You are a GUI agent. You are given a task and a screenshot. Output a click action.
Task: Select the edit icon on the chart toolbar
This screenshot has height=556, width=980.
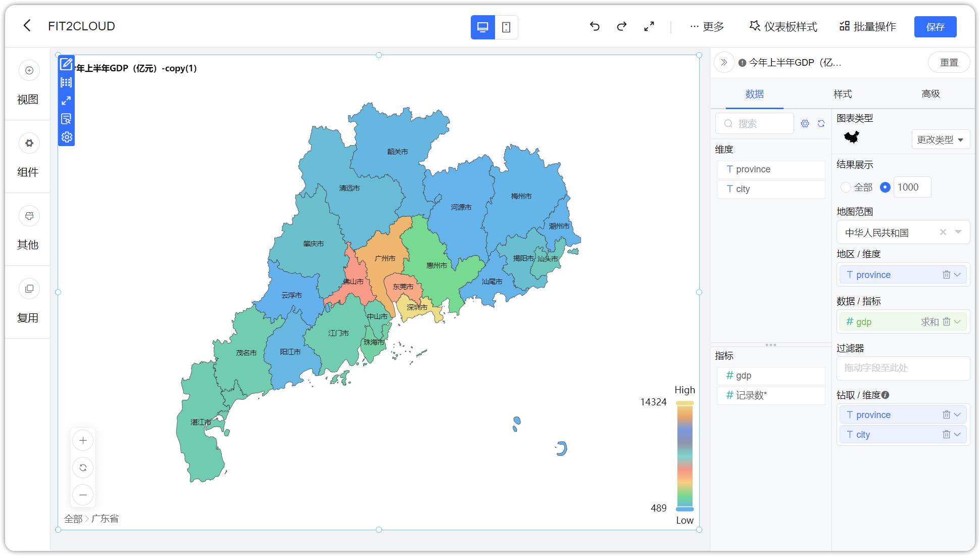(x=66, y=64)
